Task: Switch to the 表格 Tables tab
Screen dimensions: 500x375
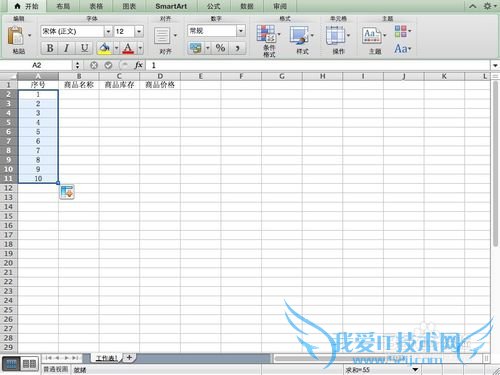Action: [96, 6]
